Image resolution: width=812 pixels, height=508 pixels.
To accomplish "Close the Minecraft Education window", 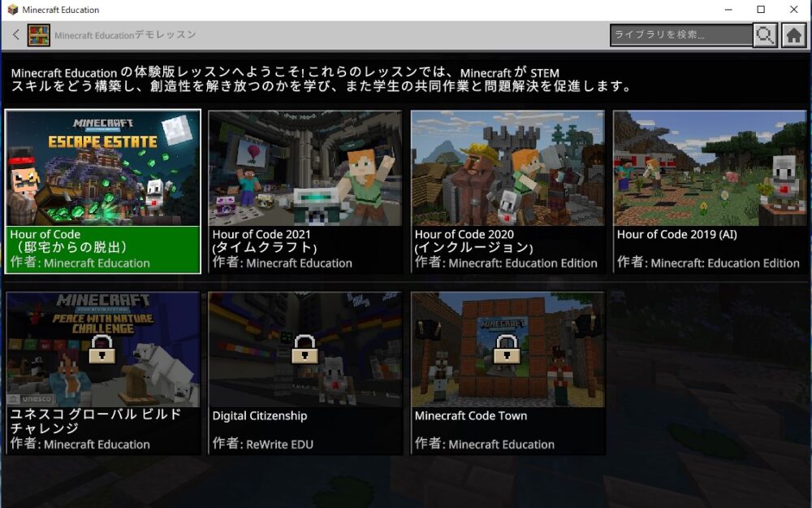I will pyautogui.click(x=793, y=9).
